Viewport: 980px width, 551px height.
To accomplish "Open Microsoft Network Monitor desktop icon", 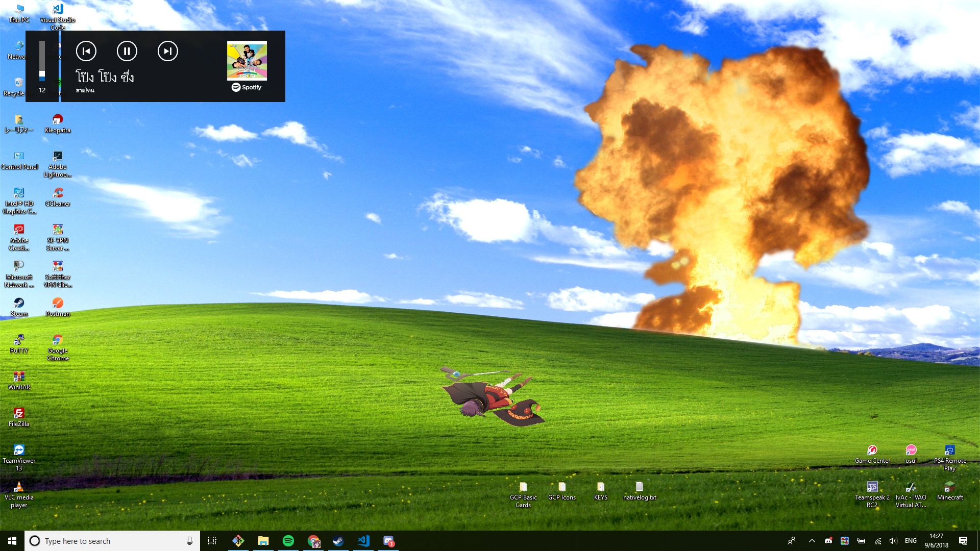I will click(19, 273).
